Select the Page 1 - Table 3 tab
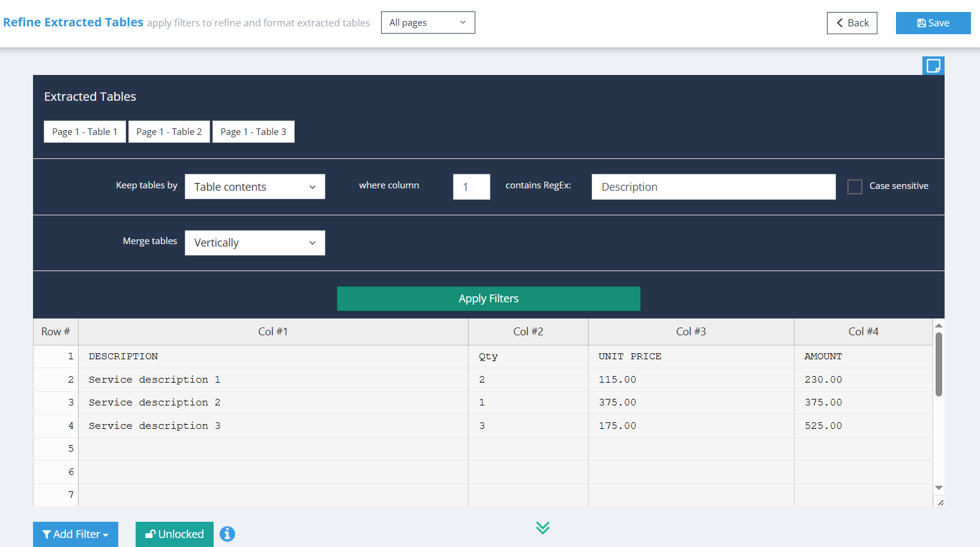 tap(253, 131)
